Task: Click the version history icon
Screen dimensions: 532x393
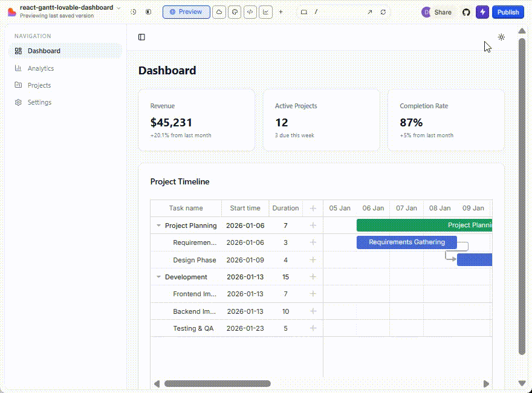Action: [x=133, y=12]
